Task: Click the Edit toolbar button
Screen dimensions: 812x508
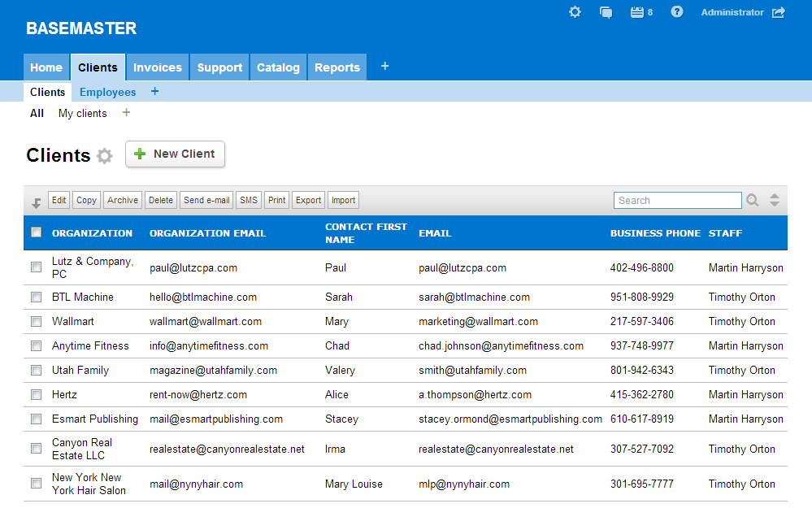Action: tap(59, 200)
